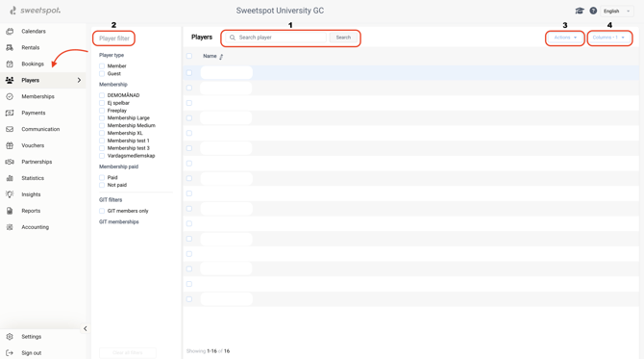
Task: Click the Name column header
Action: [210, 56]
